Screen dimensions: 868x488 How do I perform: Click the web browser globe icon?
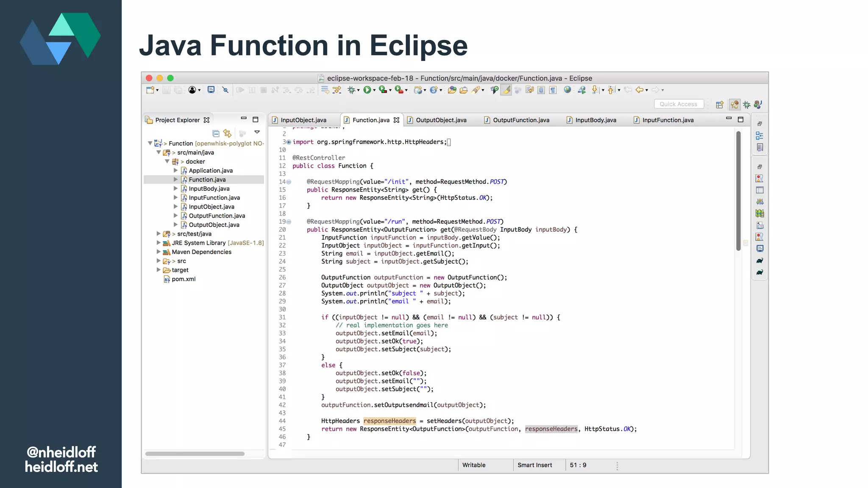point(567,90)
